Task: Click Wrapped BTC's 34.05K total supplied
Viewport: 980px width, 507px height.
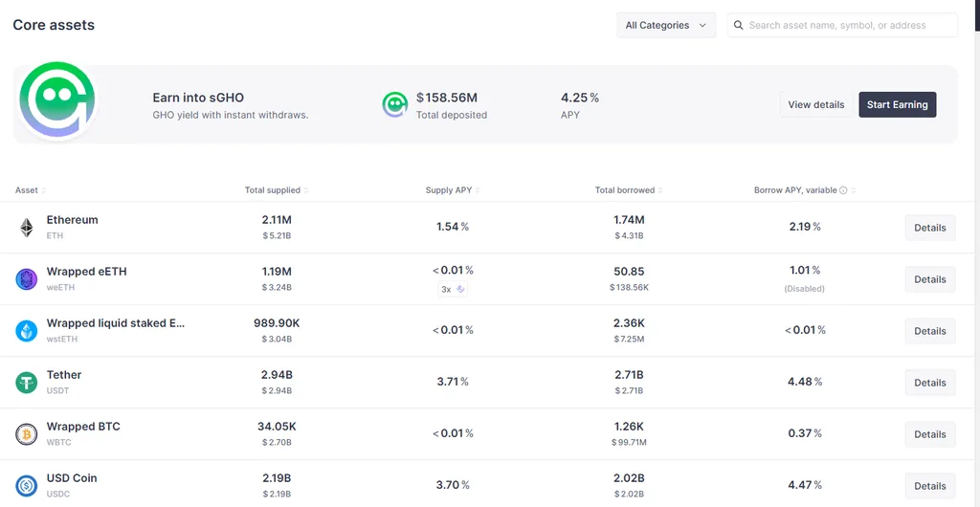Action: point(277,427)
